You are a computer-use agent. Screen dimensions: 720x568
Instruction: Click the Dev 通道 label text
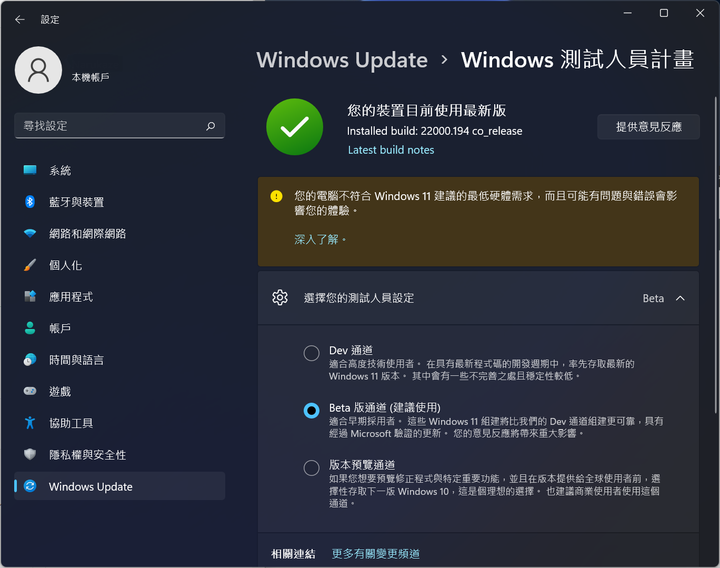pyautogui.click(x=351, y=350)
